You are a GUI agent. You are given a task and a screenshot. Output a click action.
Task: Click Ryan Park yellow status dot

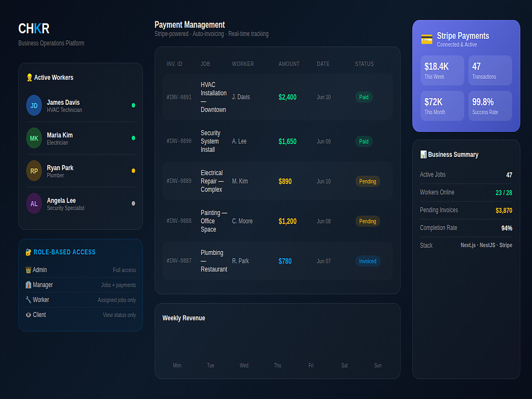click(x=134, y=171)
